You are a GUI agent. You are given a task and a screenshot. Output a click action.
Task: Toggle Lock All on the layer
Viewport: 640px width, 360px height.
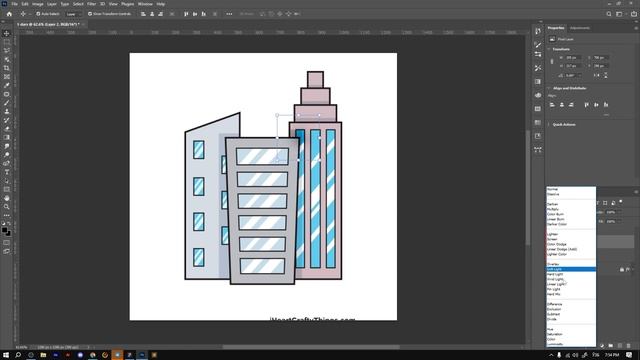coord(622,270)
